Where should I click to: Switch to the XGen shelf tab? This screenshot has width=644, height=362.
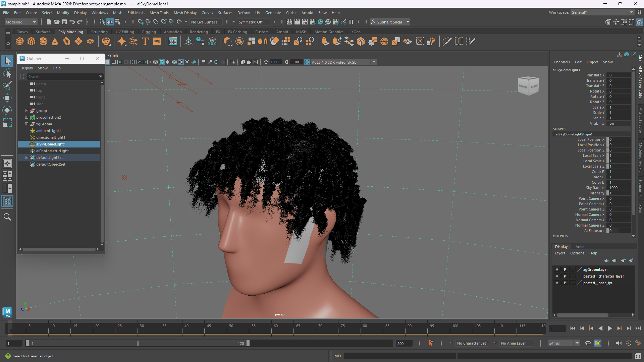click(356, 32)
